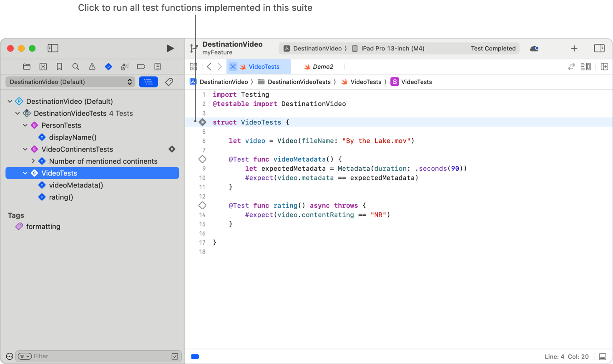Run all tests in VideoTests suite diamond
This screenshot has height=364, width=613.
click(202, 122)
